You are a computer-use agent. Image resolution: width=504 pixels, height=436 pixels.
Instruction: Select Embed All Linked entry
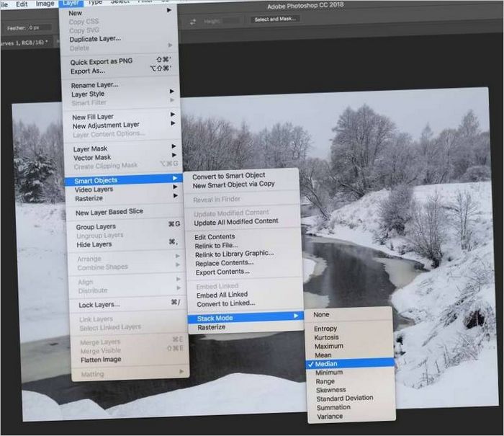(245, 295)
